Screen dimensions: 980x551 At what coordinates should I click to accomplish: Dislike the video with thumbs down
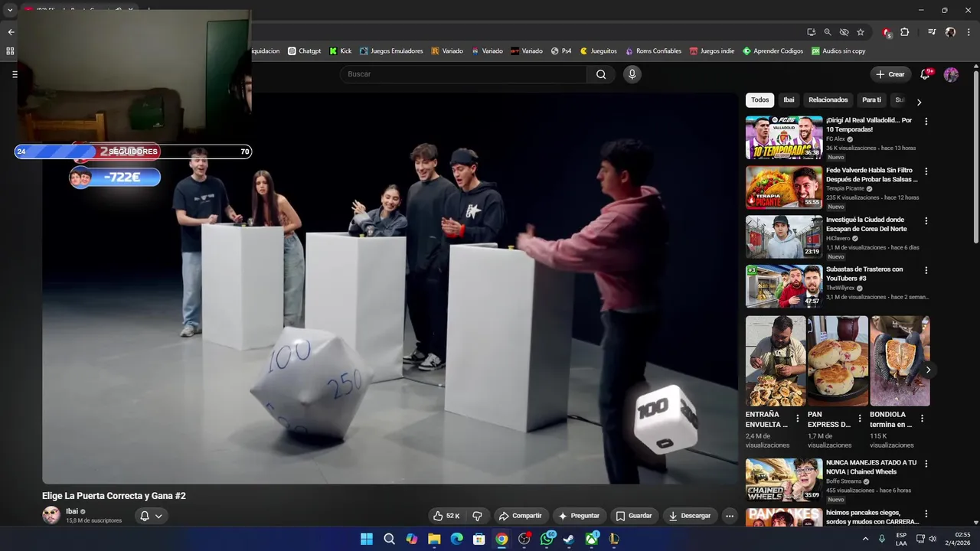(x=477, y=516)
